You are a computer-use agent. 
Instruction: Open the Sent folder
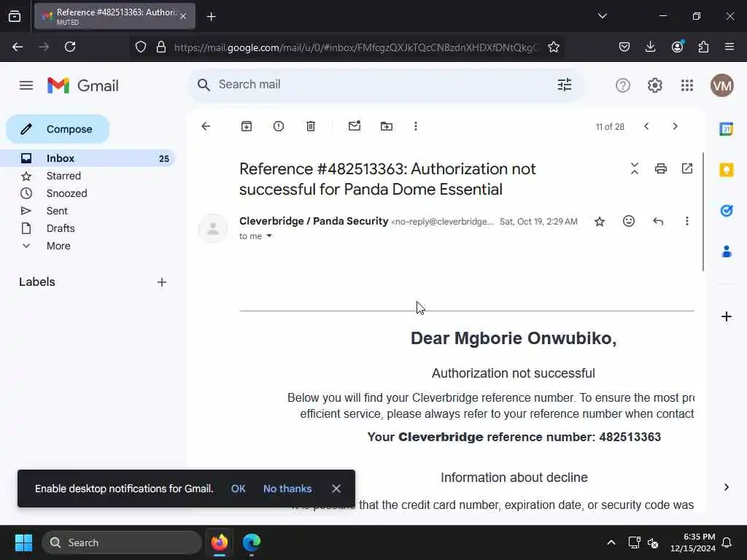[88, 211]
